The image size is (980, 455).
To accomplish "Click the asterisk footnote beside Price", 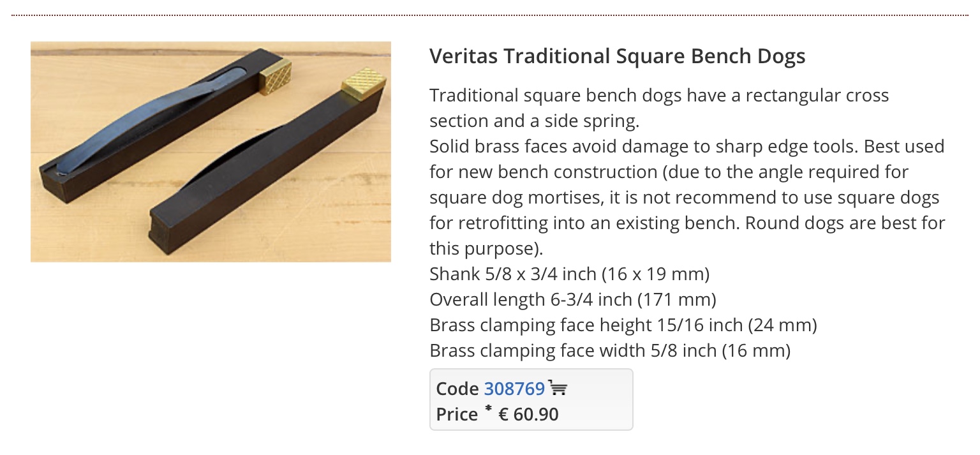I will (x=488, y=410).
